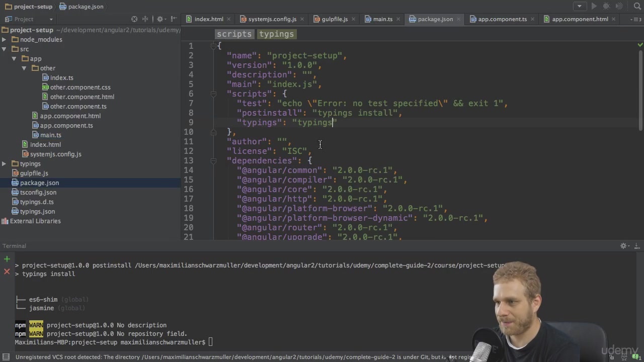Image resolution: width=644 pixels, height=362 pixels.
Task: Click the Debug bug icon in top toolbar
Action: pos(607,7)
